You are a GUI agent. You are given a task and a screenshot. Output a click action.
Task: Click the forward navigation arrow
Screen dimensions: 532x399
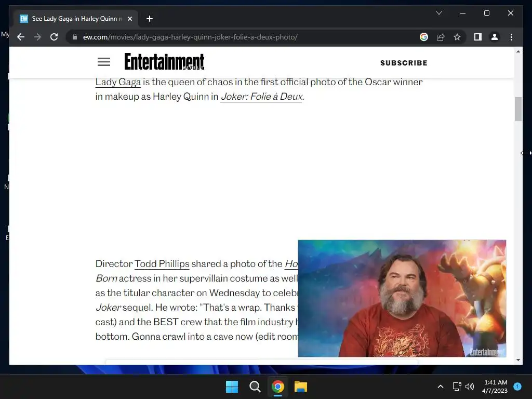pos(37,37)
